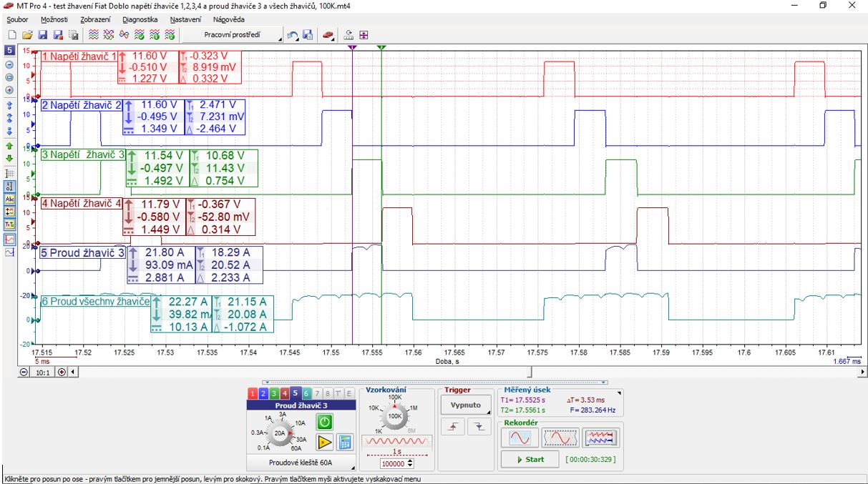Select the crossed waveforms display icon
The image size is (868, 484).
[x=109, y=35]
